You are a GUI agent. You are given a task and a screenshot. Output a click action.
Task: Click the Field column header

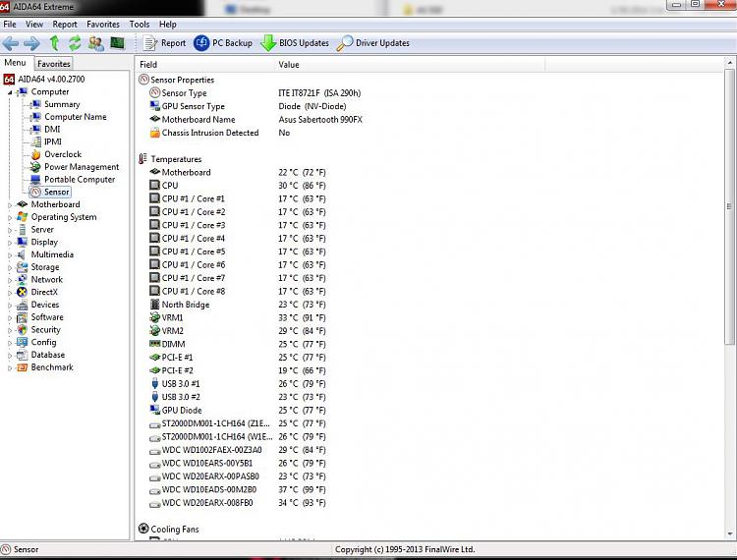pyautogui.click(x=204, y=65)
